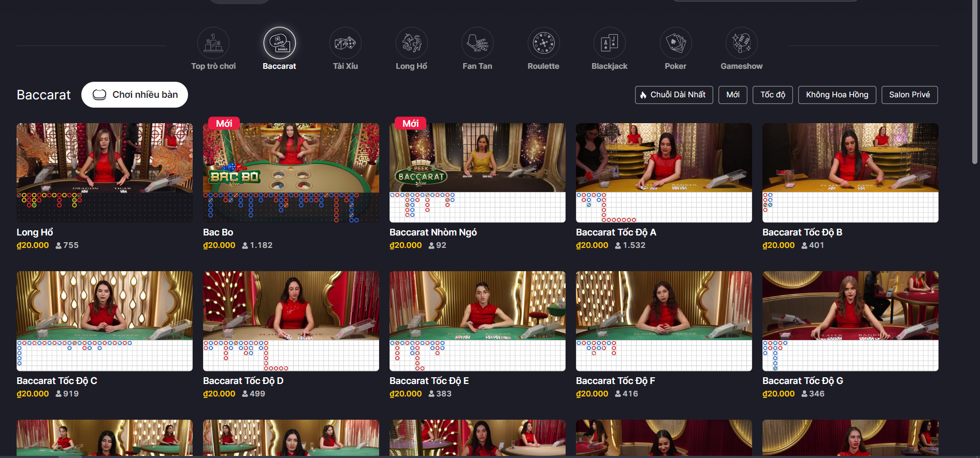
Task: Click the Gameshow tab label
Action: tap(742, 66)
